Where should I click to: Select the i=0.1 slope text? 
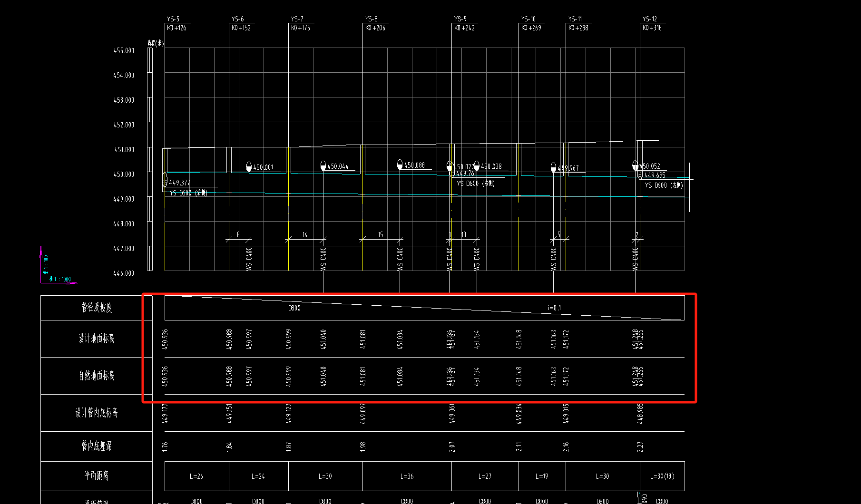click(554, 308)
